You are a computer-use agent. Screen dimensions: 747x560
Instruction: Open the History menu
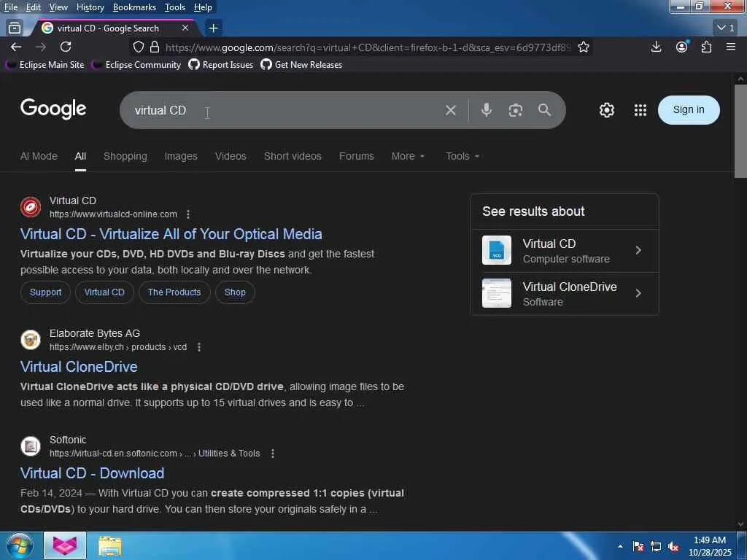[90, 7]
